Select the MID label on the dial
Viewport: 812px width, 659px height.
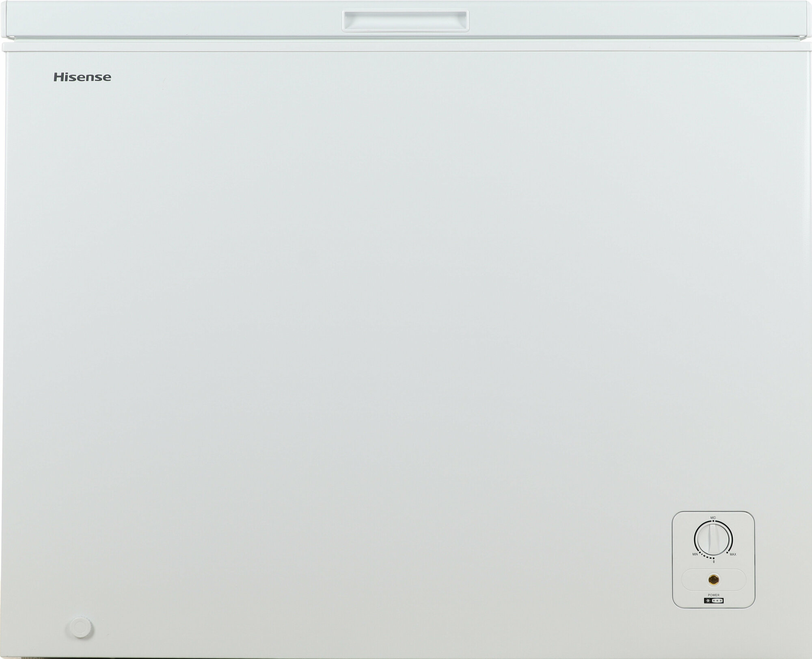(x=713, y=518)
